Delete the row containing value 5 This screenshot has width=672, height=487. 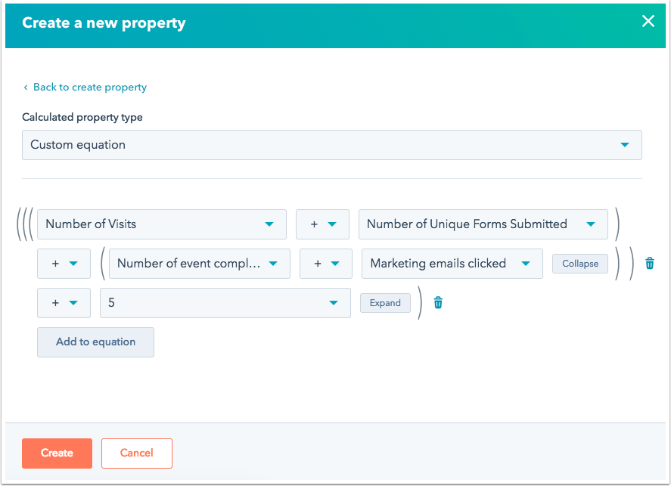[x=438, y=303]
